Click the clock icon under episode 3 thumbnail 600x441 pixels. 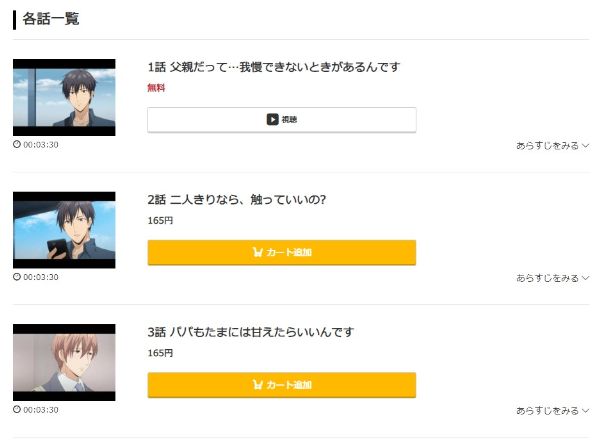point(17,410)
